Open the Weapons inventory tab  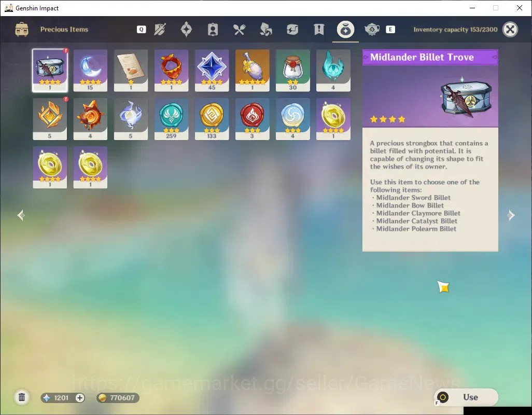pos(160,30)
